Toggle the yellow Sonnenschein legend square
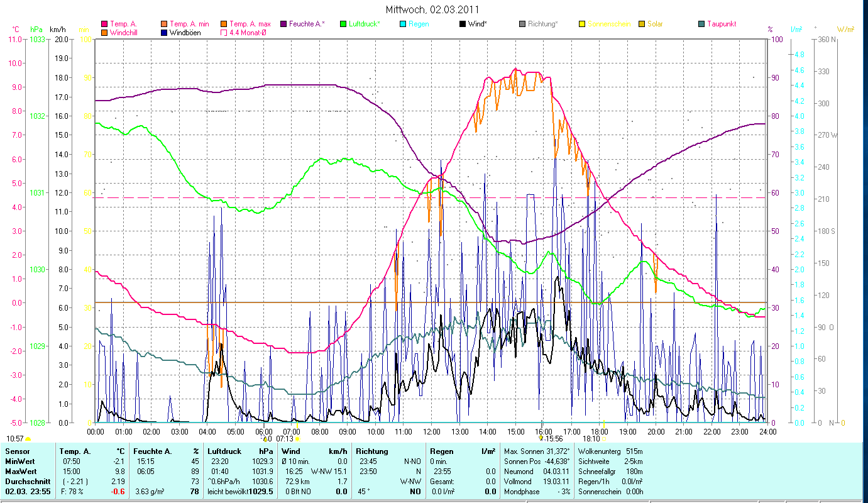Image resolution: width=868 pixels, height=503 pixels. coord(582,25)
